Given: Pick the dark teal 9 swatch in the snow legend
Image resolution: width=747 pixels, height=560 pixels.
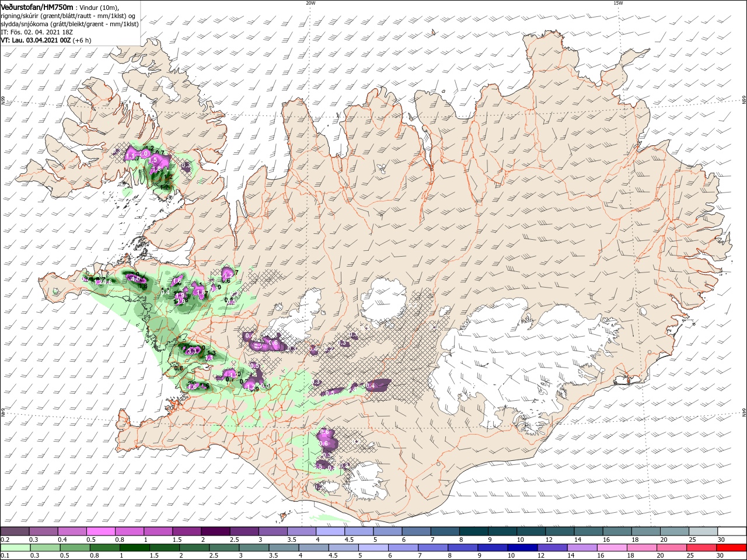Looking at the screenshot, I should (503, 531).
